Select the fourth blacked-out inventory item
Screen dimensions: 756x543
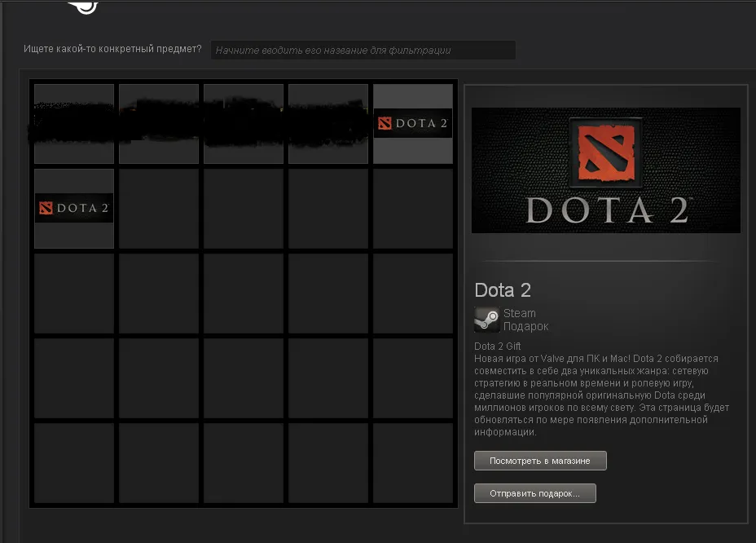click(328, 124)
